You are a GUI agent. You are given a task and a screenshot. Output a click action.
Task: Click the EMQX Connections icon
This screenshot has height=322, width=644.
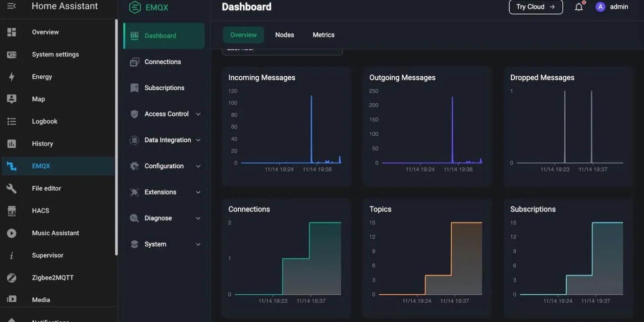point(134,62)
